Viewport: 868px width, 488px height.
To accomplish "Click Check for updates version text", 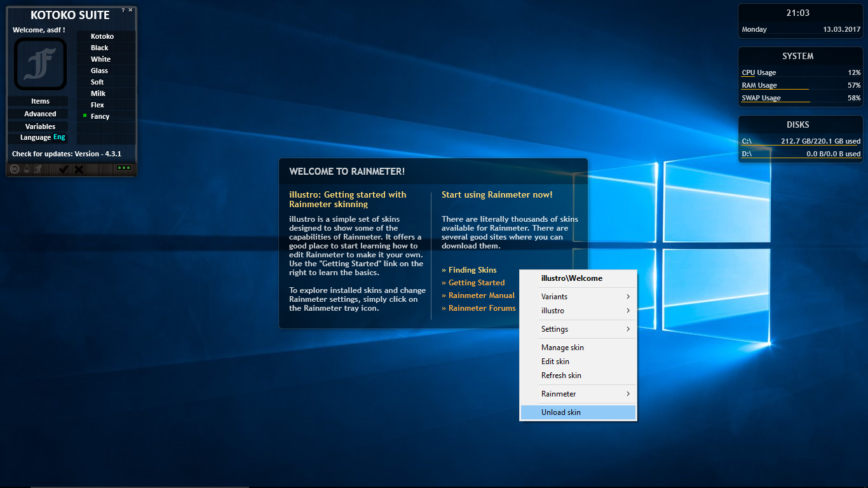I will coord(67,154).
